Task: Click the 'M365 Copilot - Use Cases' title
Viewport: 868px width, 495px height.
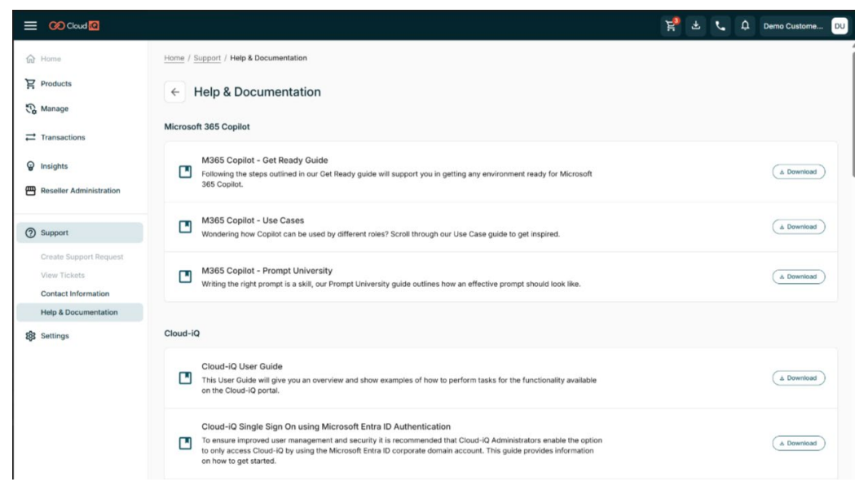Action: 253,220
